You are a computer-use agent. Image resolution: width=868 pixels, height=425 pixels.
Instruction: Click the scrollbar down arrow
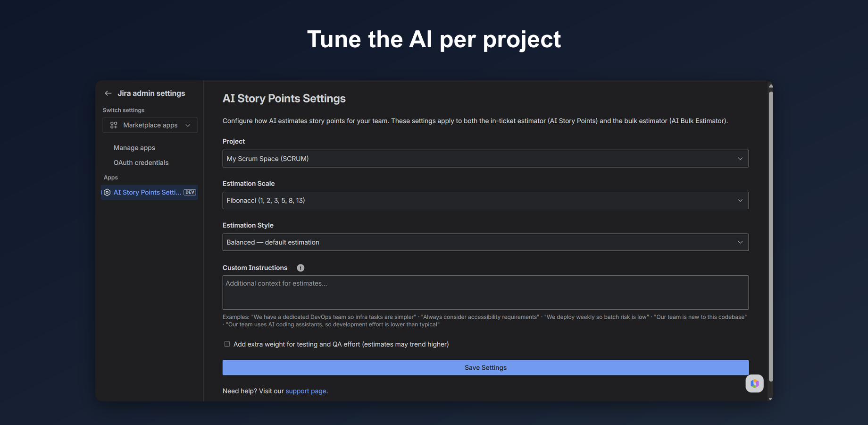(771, 399)
